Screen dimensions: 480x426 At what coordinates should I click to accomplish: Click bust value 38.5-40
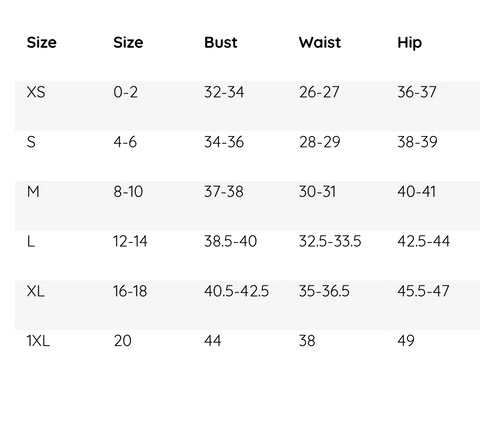pos(230,241)
